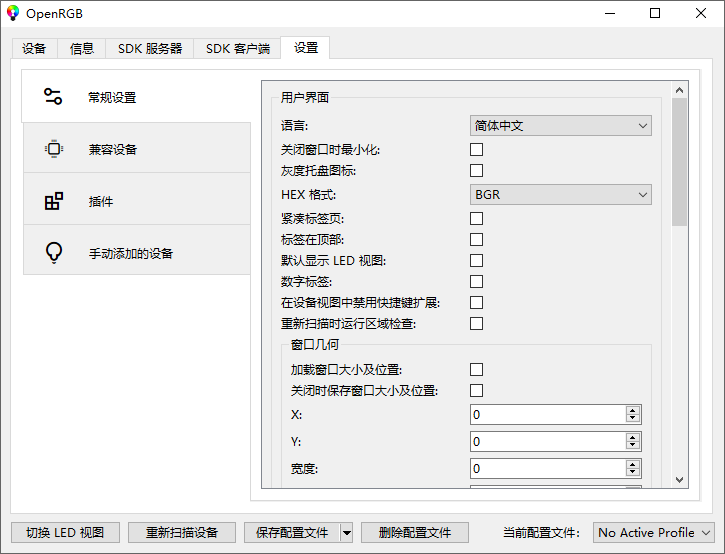Screen dimensions: 725x554
Task: Tick the 标签在顶部 checkbox
Action: [x=476, y=240]
